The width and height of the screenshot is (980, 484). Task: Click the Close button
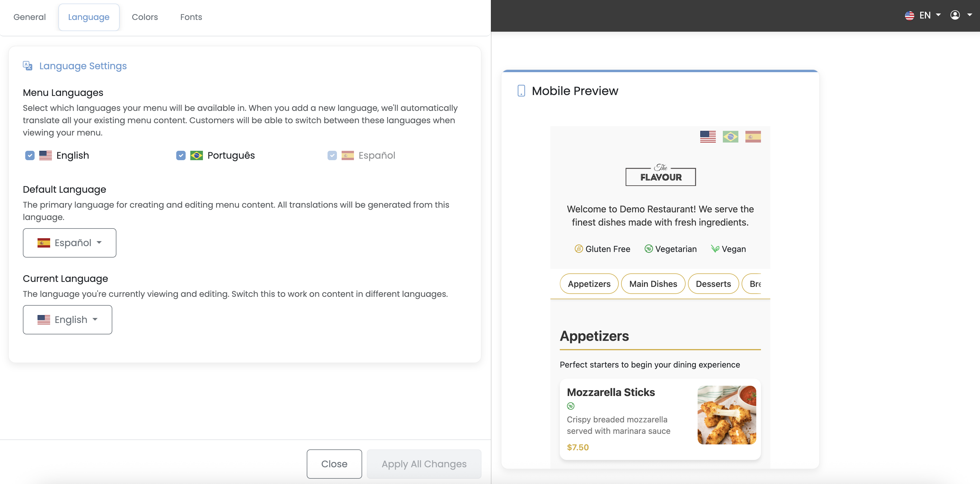point(334,464)
